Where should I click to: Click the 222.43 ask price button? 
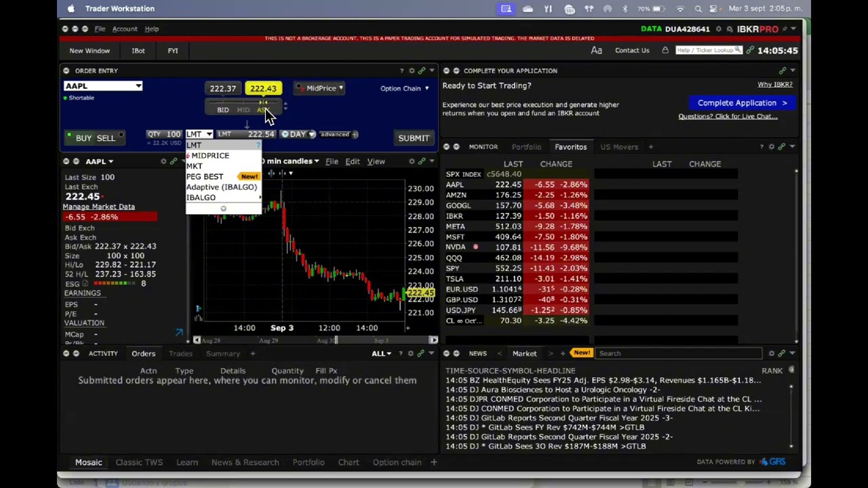263,89
